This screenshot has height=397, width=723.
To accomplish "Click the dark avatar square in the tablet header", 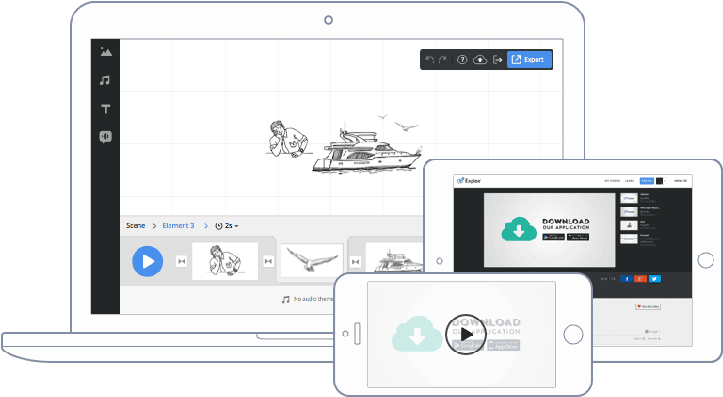I will pyautogui.click(x=660, y=181).
